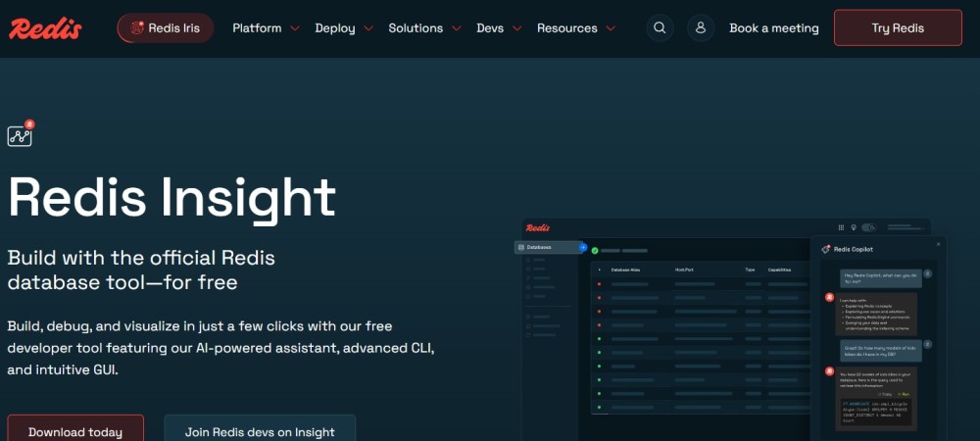Click the Try Redis button
The image size is (980, 441).
[x=898, y=28]
